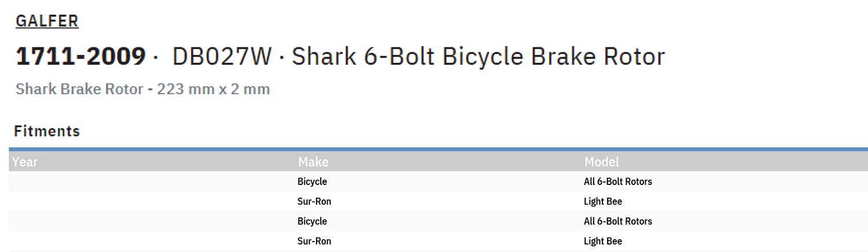This screenshot has height=252, width=868.
Task: Select the first Sur-Ron make cell
Action: click(x=314, y=201)
